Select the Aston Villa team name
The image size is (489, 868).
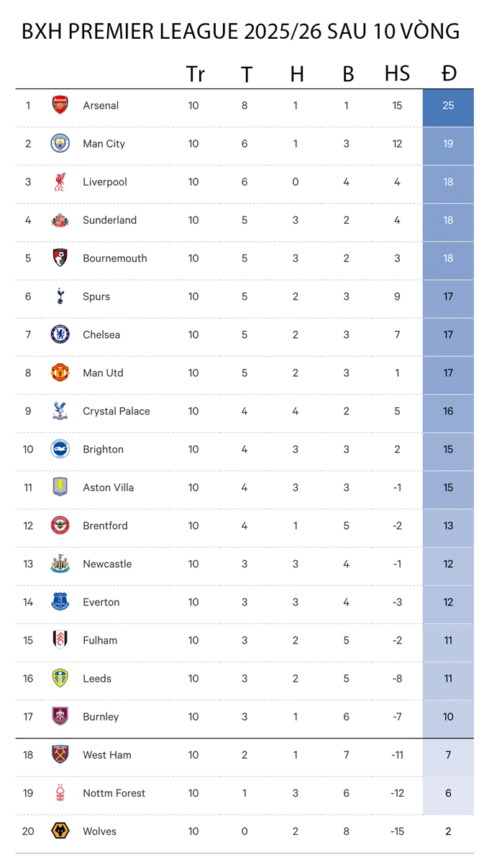(x=108, y=488)
